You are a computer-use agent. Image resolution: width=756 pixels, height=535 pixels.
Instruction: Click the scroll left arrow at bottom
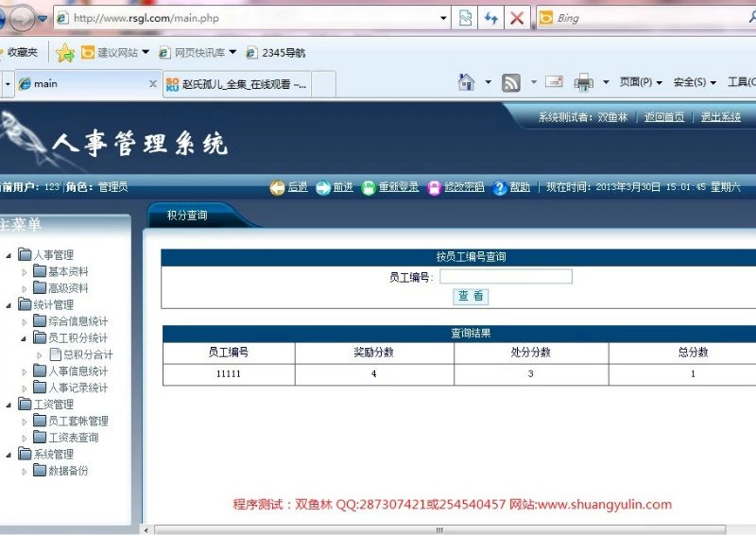(x=146, y=529)
